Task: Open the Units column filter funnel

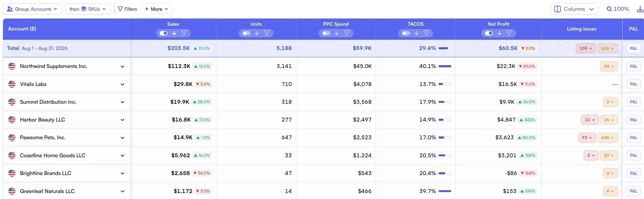Action: coord(267,33)
